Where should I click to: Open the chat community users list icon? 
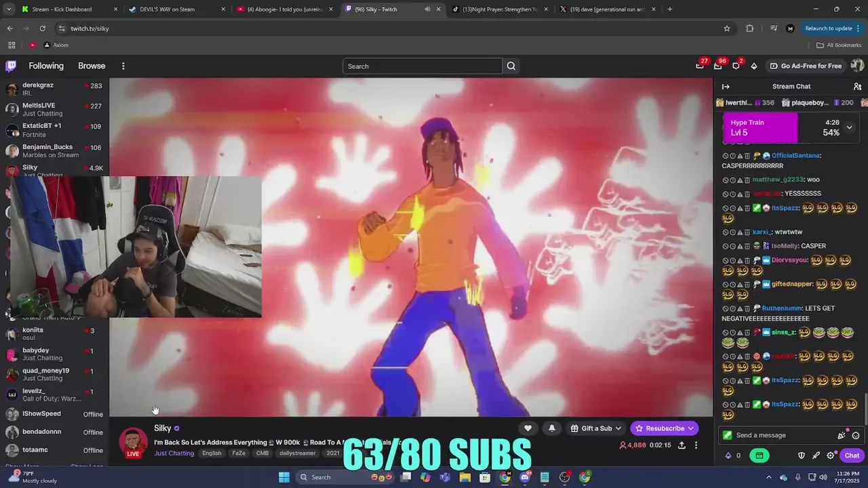click(857, 87)
